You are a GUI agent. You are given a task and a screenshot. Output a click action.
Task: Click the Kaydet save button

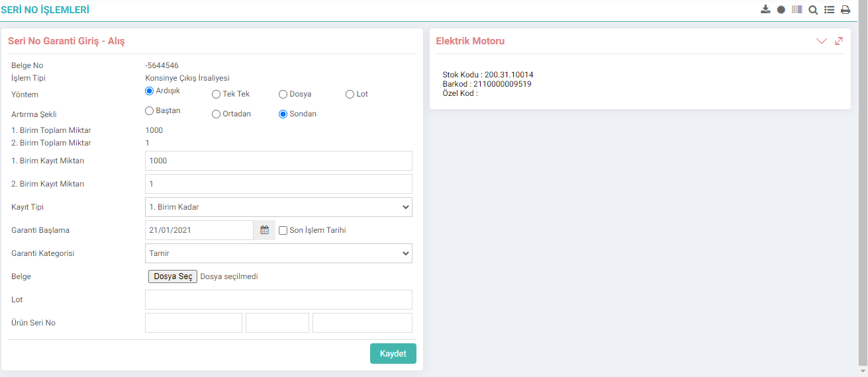pos(393,354)
